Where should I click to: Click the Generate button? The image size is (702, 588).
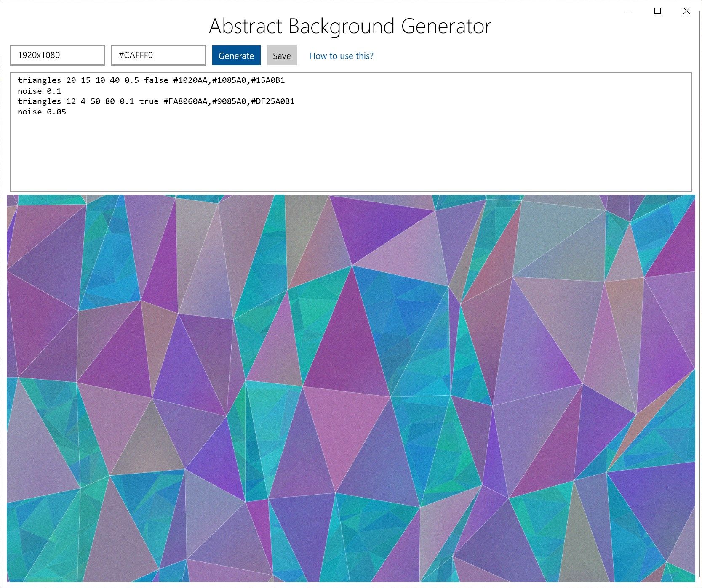236,56
